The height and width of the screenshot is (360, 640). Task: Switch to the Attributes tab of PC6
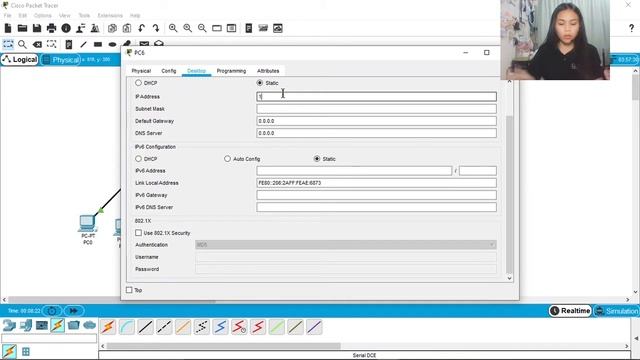pyautogui.click(x=268, y=71)
